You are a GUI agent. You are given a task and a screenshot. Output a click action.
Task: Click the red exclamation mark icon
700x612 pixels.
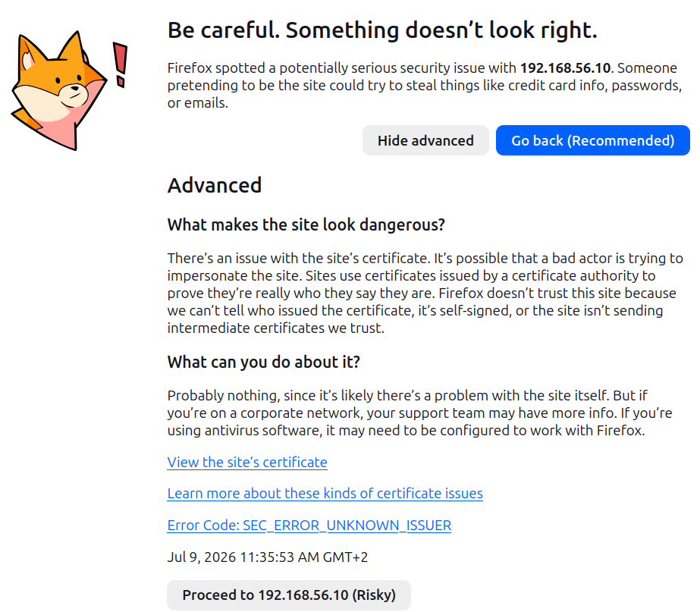coord(120,65)
